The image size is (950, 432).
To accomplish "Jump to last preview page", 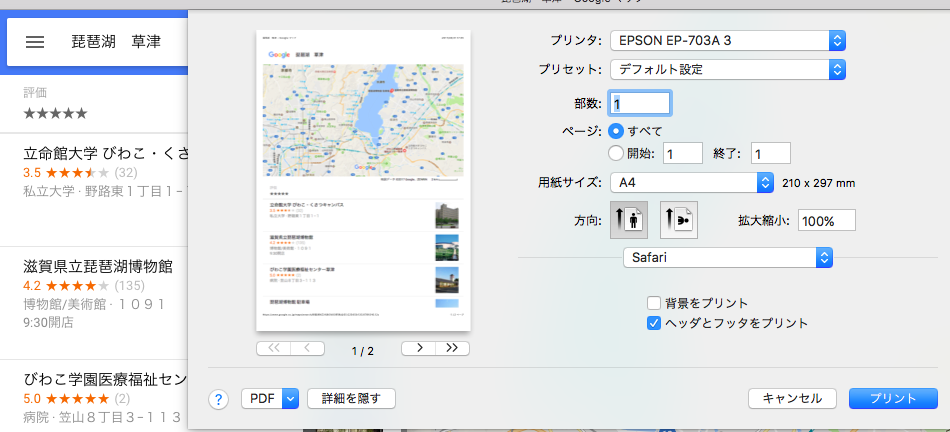I will (452, 348).
